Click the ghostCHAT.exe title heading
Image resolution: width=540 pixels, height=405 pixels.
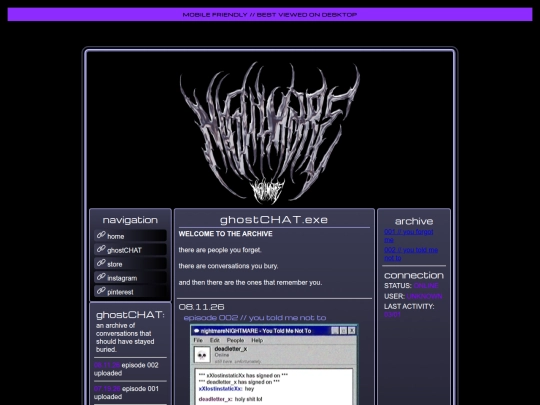(x=274, y=219)
